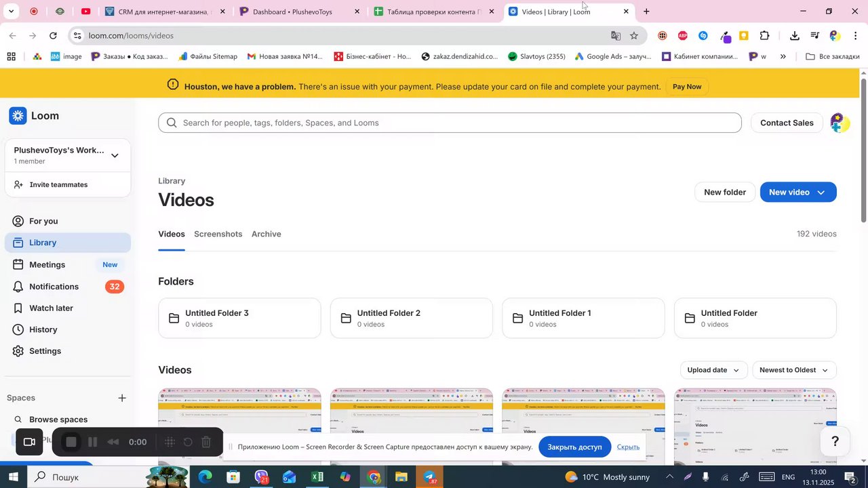This screenshot has height=488, width=868.
Task: Open Library in the sidebar
Action: 68,243
